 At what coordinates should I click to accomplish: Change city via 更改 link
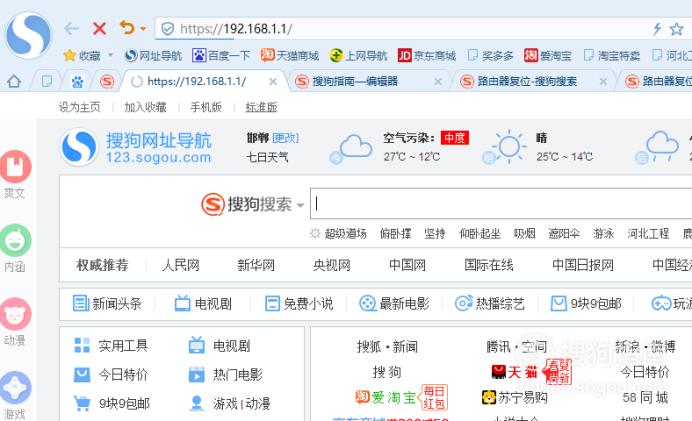coord(286,138)
